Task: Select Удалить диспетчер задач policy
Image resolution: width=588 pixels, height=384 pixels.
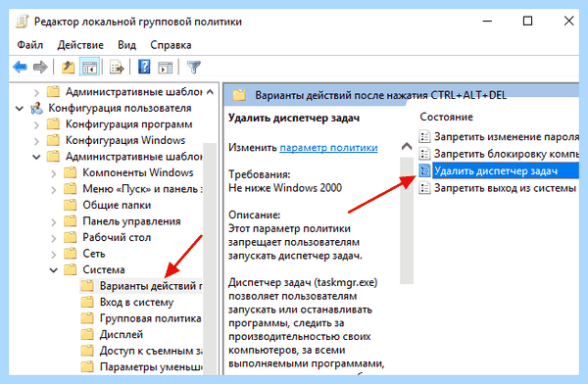Action: [x=506, y=170]
